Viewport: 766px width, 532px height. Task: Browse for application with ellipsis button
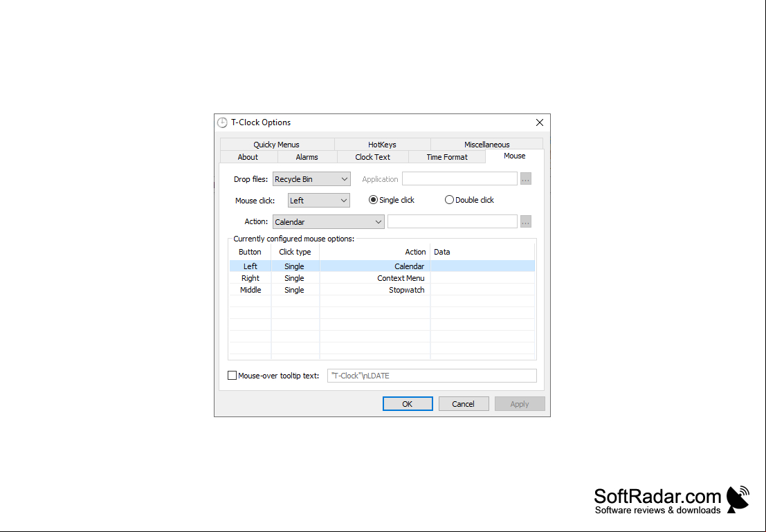pos(526,178)
